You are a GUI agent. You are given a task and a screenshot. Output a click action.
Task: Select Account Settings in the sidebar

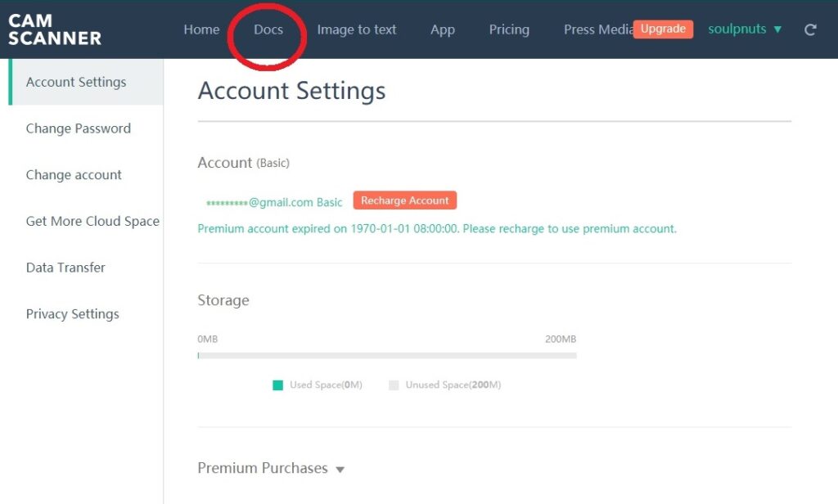76,82
